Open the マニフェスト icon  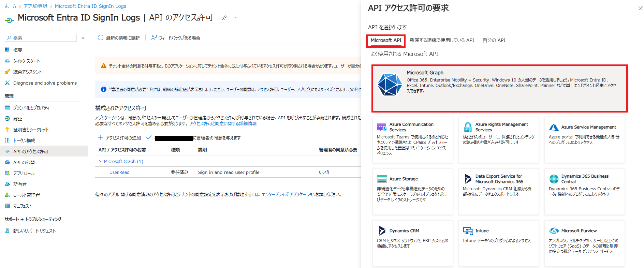coord(7,206)
